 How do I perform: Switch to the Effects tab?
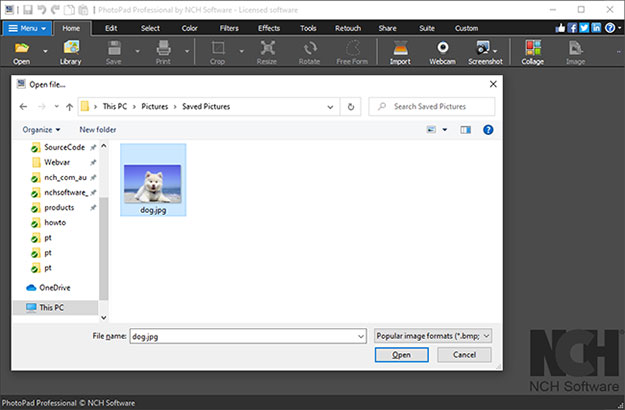pyautogui.click(x=269, y=28)
